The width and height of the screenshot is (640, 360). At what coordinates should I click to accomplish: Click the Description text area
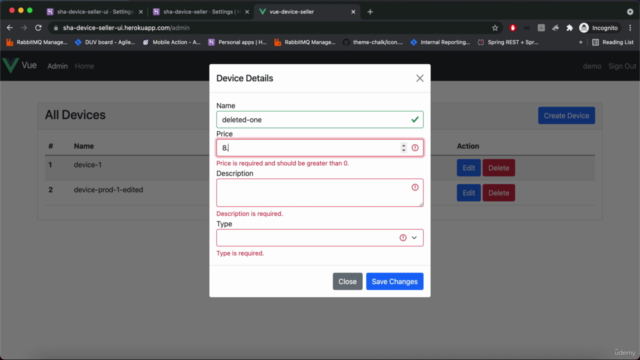click(320, 193)
